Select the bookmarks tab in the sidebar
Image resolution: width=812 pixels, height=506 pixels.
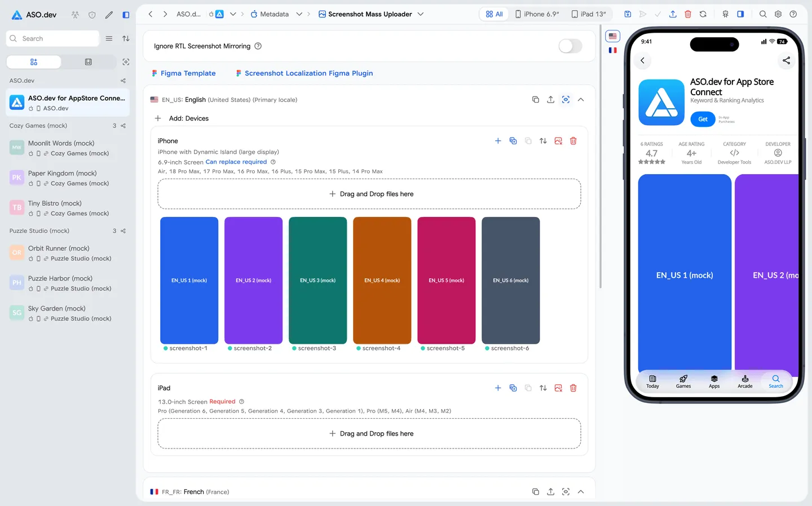point(89,62)
